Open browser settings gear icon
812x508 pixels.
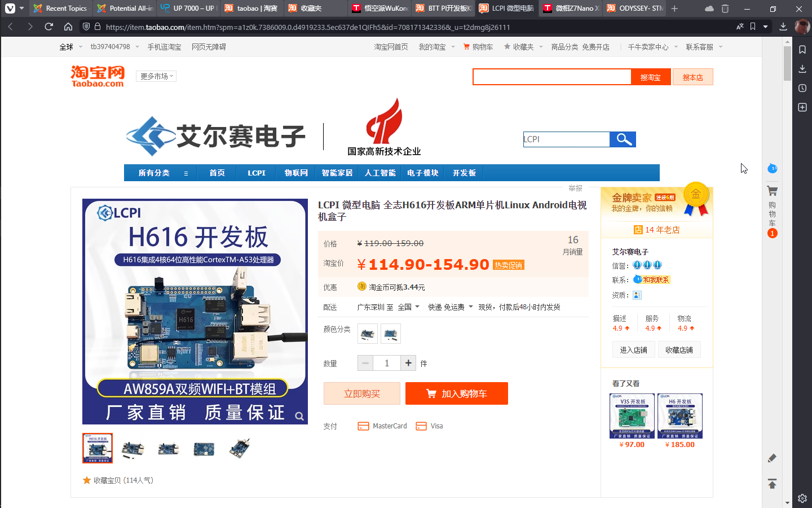[802, 498]
